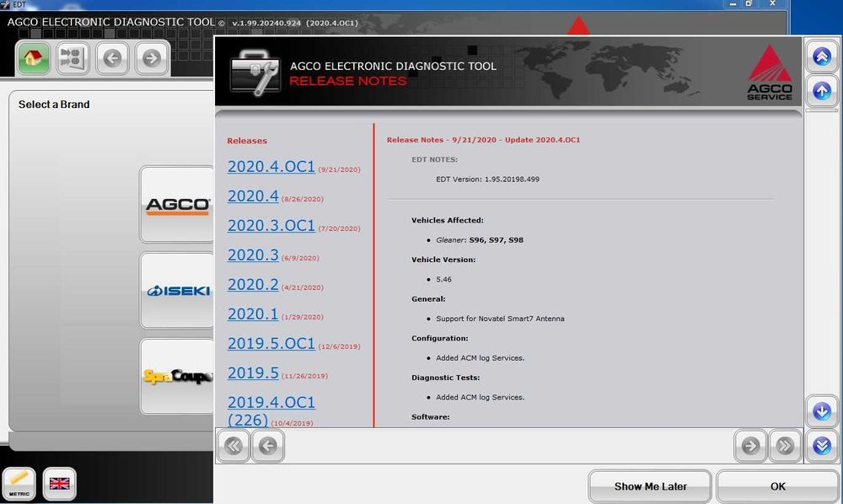
Task: Click the AGCO Service logo
Action: [x=770, y=72]
